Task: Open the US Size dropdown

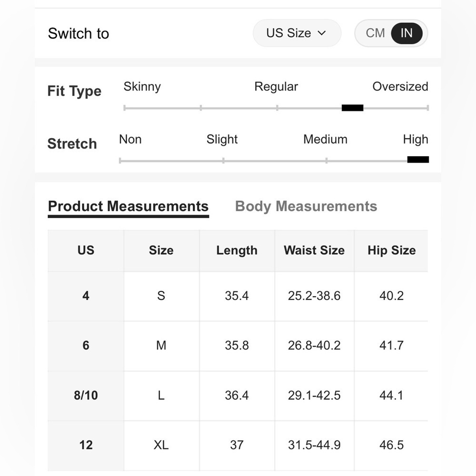Action: click(297, 33)
